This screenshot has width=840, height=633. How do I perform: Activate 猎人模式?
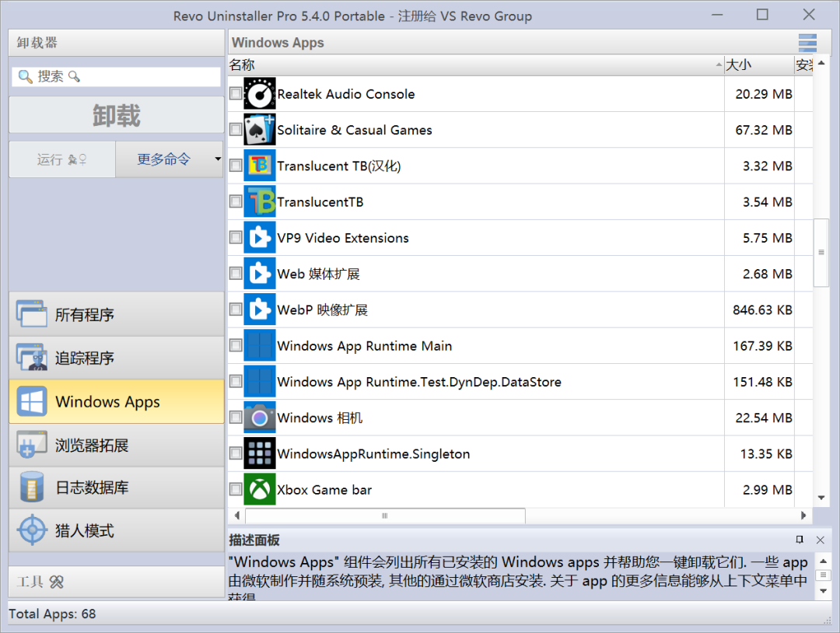(117, 530)
